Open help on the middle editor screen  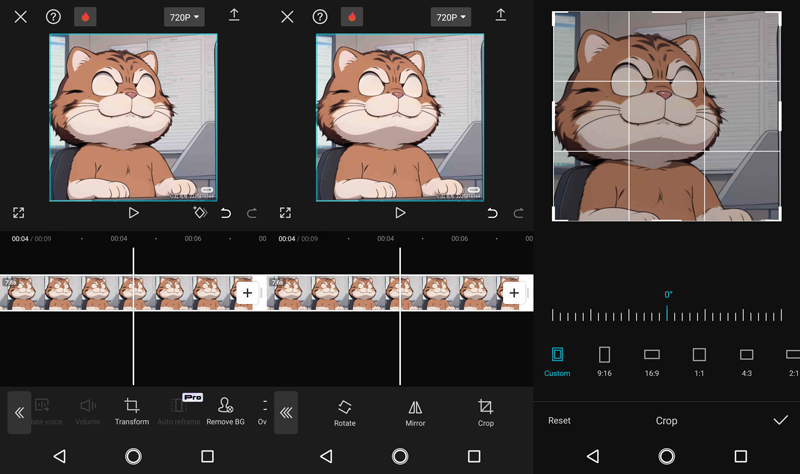[320, 17]
